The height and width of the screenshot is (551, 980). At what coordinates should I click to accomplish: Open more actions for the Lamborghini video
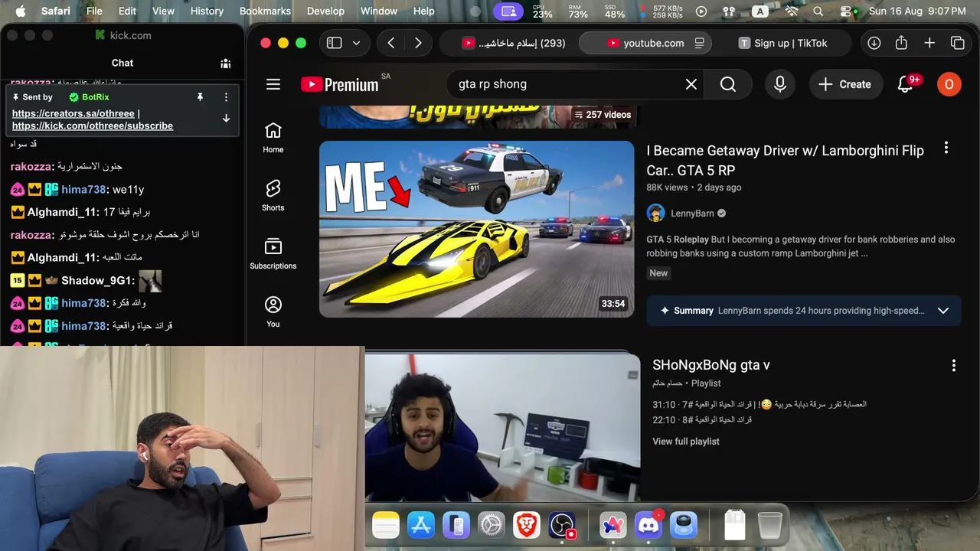click(946, 148)
